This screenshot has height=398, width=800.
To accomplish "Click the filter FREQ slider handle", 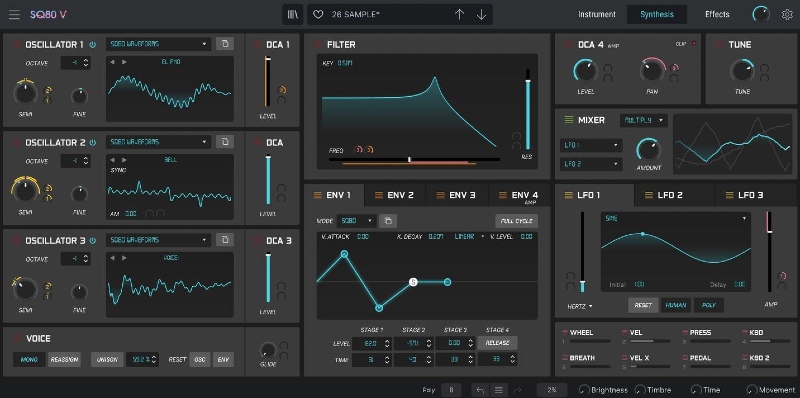I will pos(409,160).
